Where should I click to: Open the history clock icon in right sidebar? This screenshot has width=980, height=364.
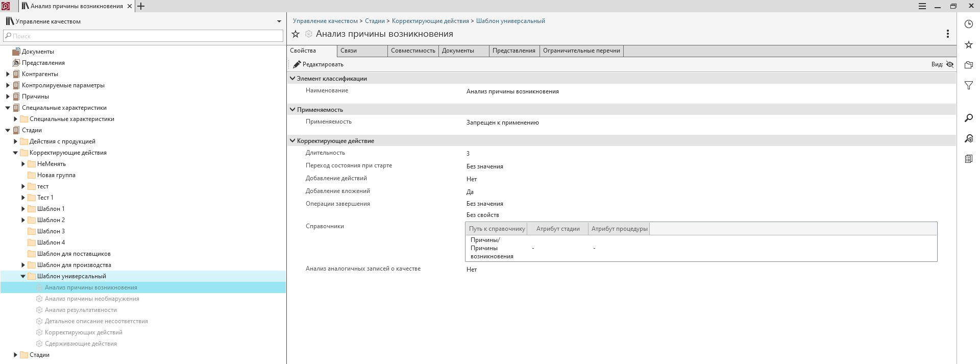click(968, 24)
